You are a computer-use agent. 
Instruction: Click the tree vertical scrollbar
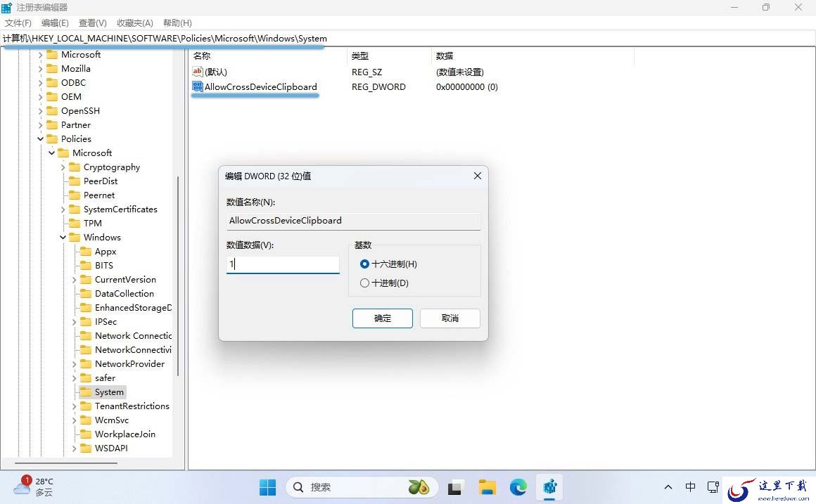(178, 276)
